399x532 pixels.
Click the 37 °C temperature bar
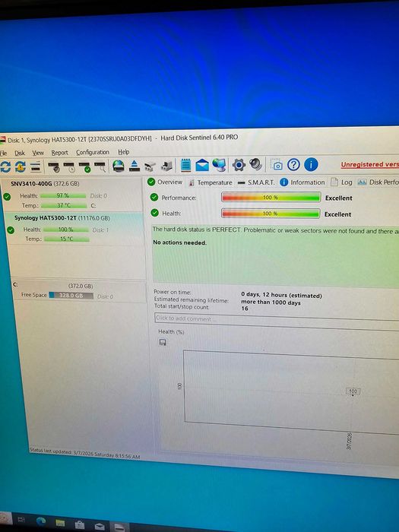(x=64, y=206)
